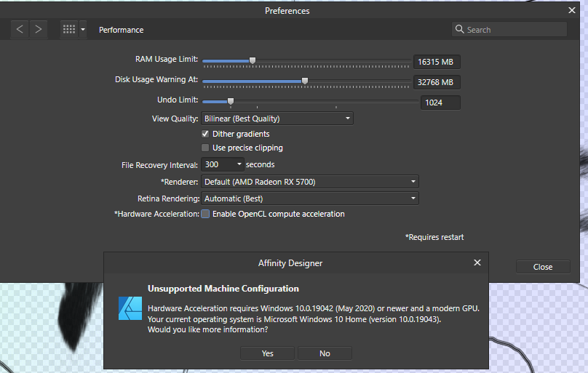Click the Unsupported Machine Configuration heading
Viewport: 588px width, 373px height.
(x=223, y=289)
